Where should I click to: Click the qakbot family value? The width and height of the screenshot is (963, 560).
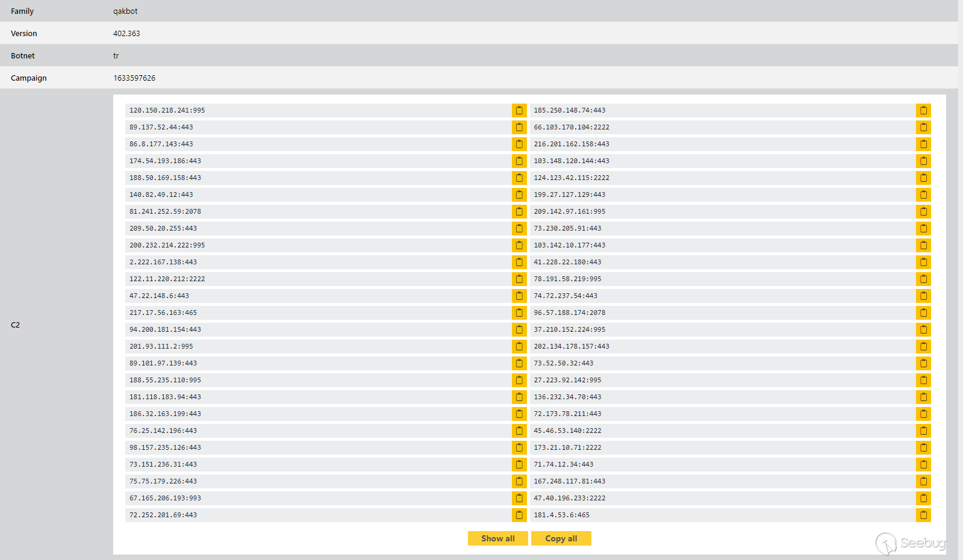tap(125, 11)
